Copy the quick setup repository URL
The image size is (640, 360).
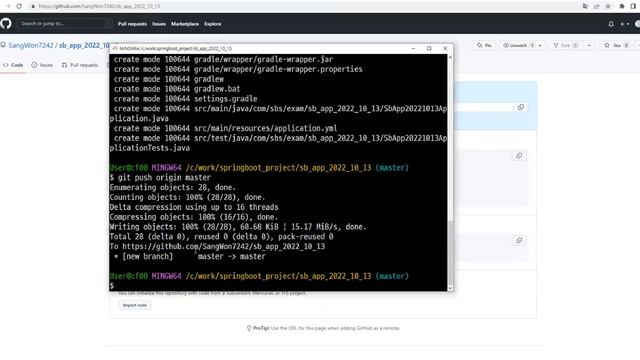pos(520,107)
